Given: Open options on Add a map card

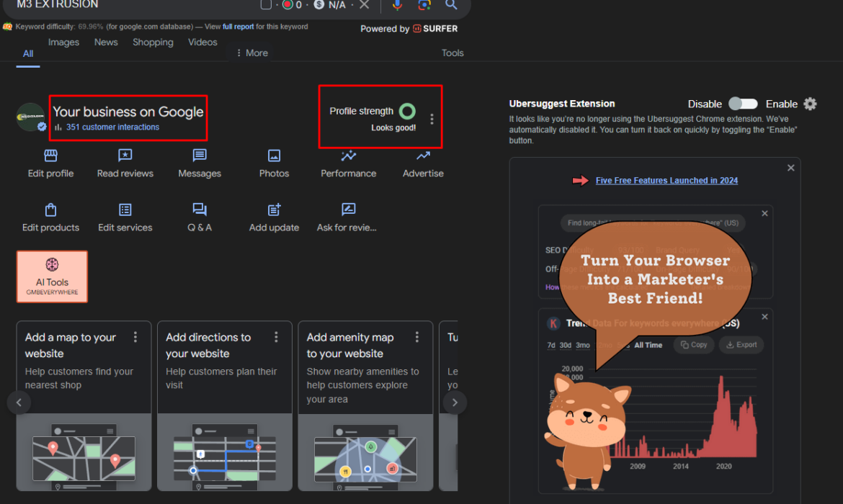Looking at the screenshot, I should tap(135, 337).
